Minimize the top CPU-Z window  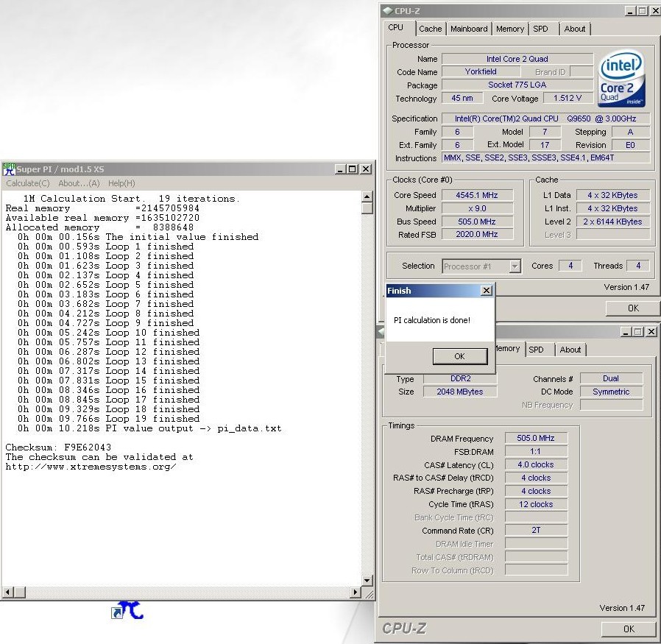click(630, 11)
